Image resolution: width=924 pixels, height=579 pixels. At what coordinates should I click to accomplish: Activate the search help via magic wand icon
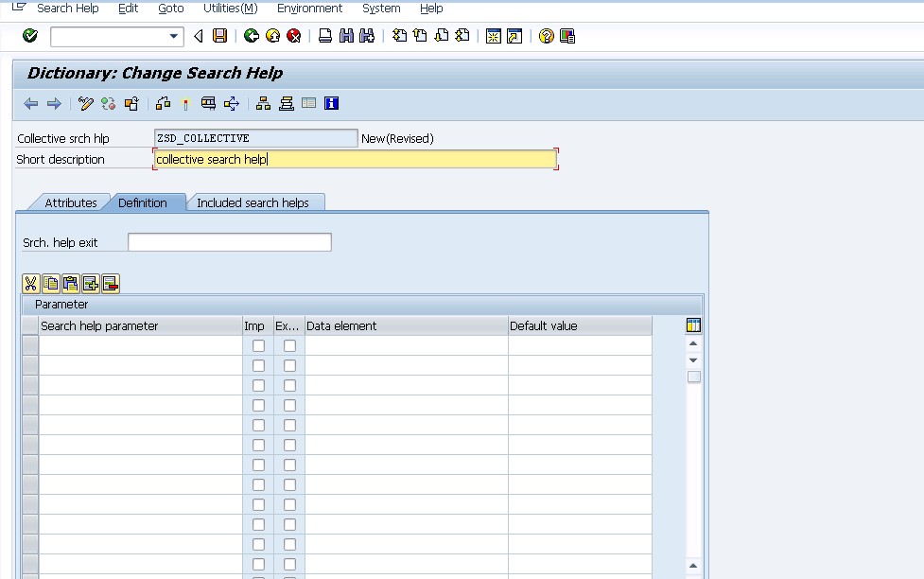pyautogui.click(x=184, y=103)
